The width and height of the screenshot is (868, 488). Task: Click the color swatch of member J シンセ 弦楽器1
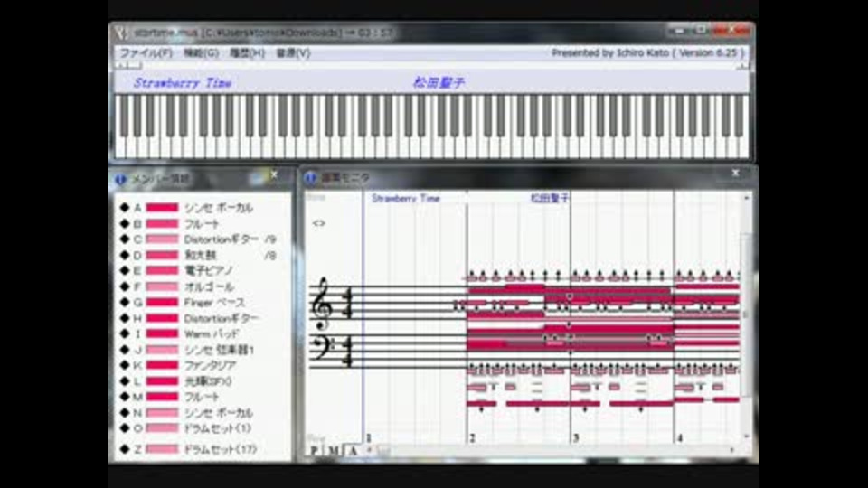pyautogui.click(x=162, y=350)
